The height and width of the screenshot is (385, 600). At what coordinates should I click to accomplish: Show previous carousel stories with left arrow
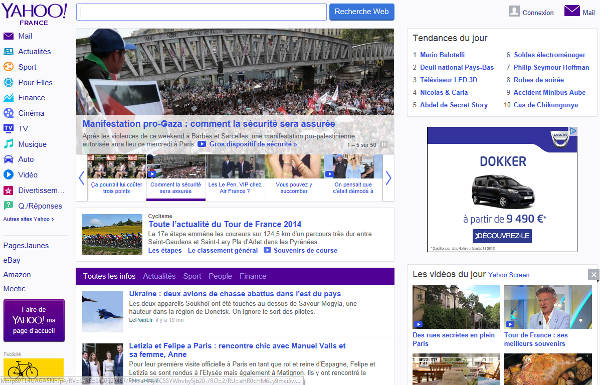pos(81,178)
